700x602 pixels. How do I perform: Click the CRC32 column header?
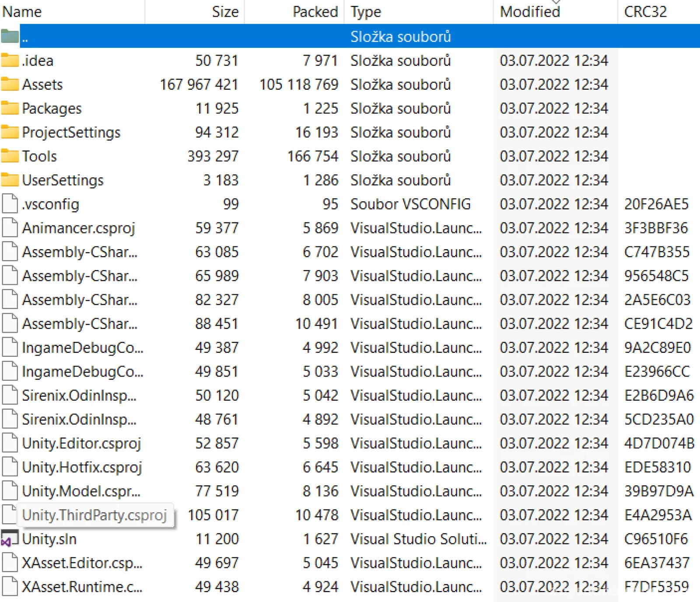(x=645, y=12)
